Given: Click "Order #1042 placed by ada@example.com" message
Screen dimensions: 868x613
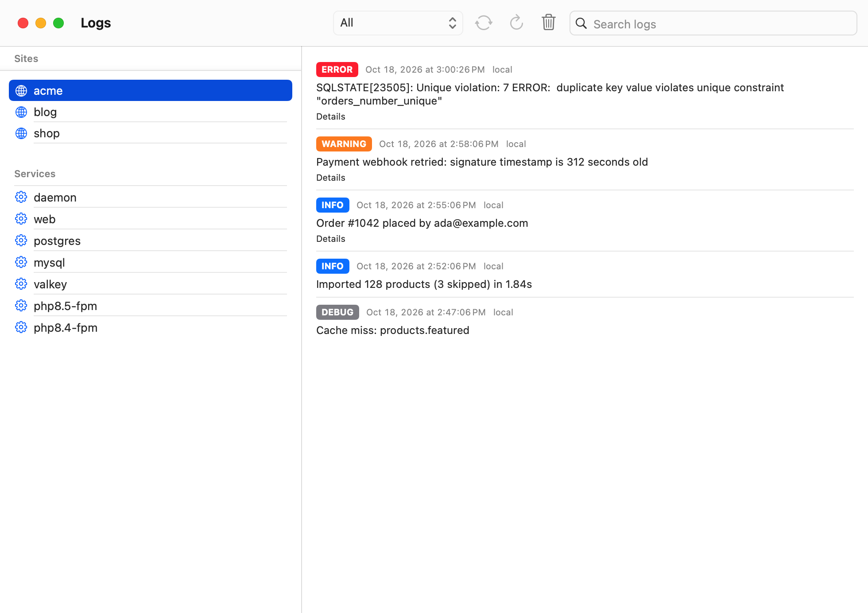Looking at the screenshot, I should (422, 223).
